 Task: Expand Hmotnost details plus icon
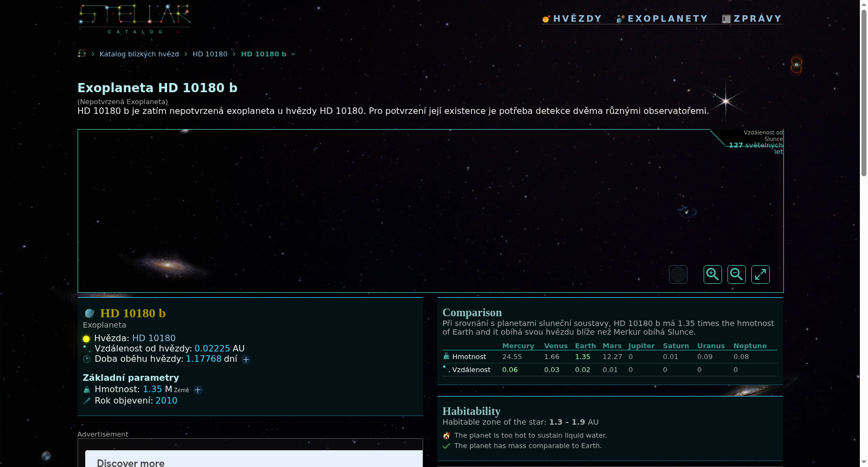pos(198,390)
